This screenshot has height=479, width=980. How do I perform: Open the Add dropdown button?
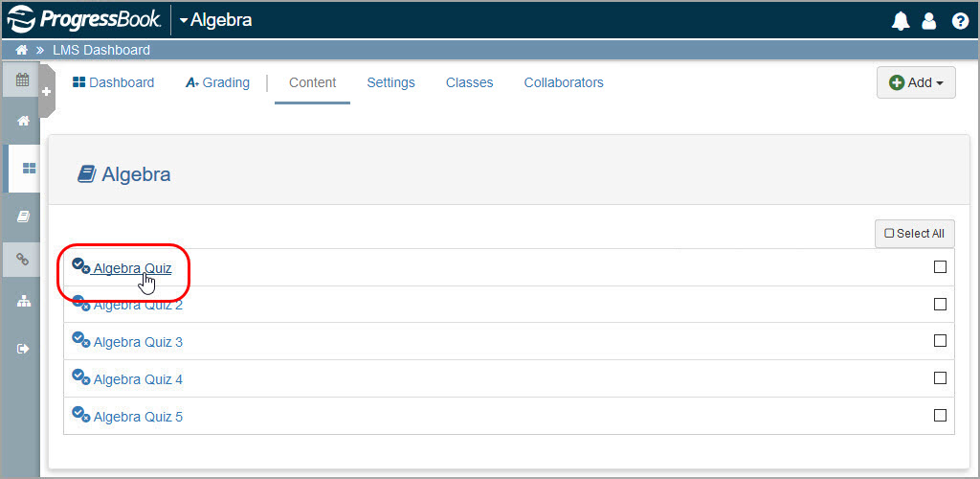click(916, 82)
